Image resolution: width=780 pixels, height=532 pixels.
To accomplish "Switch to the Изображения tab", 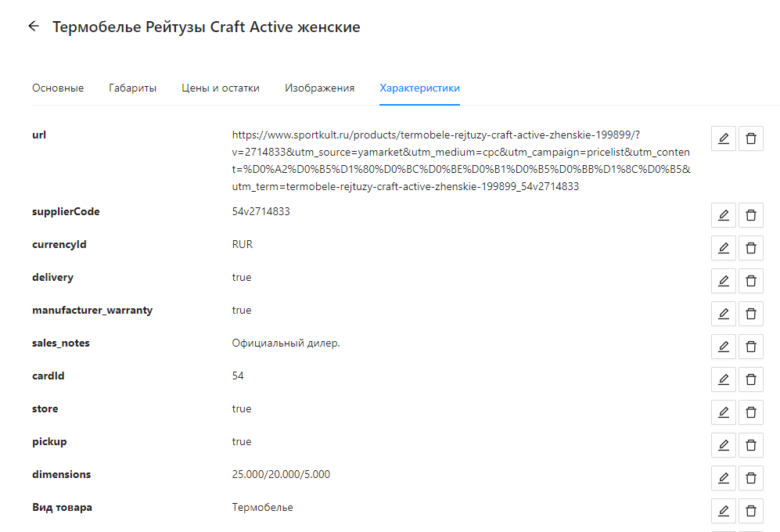I will pos(319,88).
